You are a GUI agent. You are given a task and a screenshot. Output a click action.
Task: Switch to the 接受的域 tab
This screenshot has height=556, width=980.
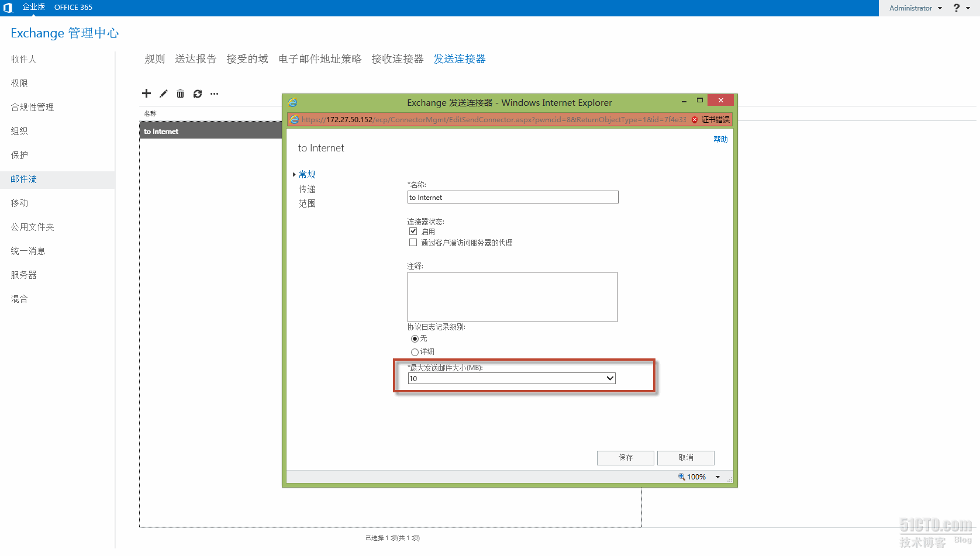(247, 59)
